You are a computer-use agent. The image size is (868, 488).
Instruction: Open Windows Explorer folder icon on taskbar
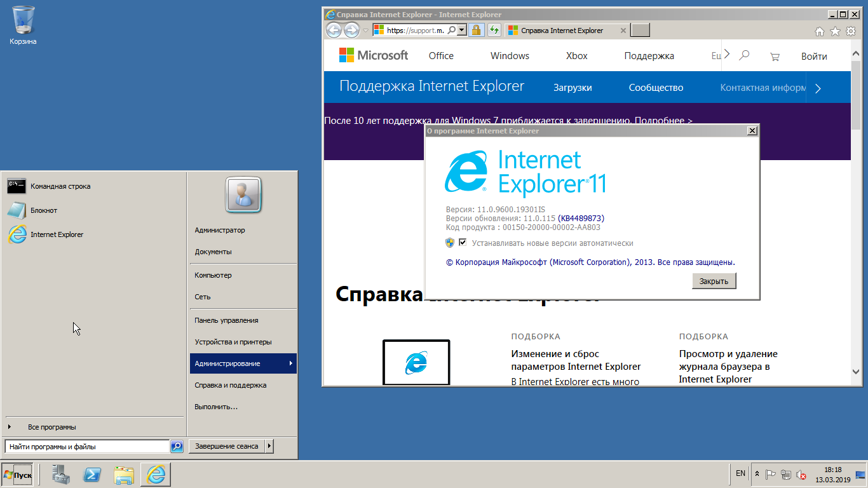[124, 475]
